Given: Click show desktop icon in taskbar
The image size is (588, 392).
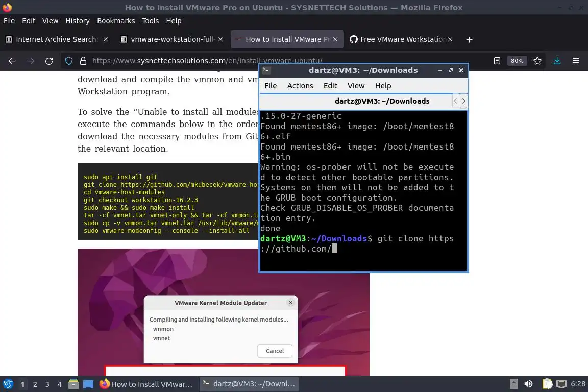Looking at the screenshot, I should pyautogui.click(x=88, y=384).
